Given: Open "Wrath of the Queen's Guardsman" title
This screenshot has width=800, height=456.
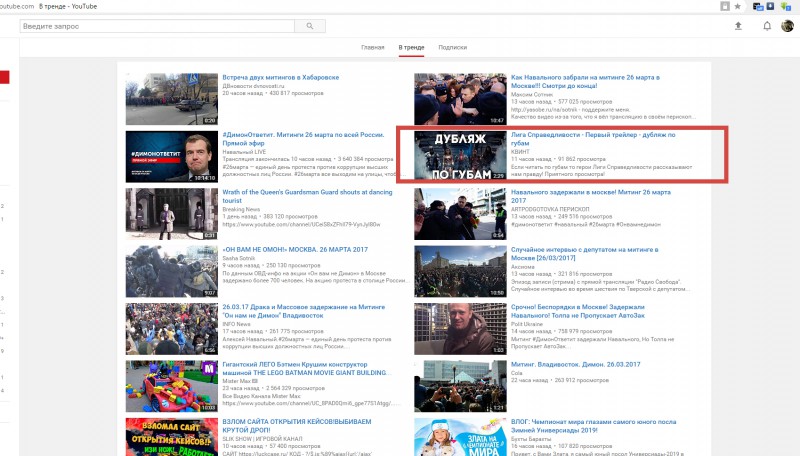Looking at the screenshot, I should [x=307, y=196].
